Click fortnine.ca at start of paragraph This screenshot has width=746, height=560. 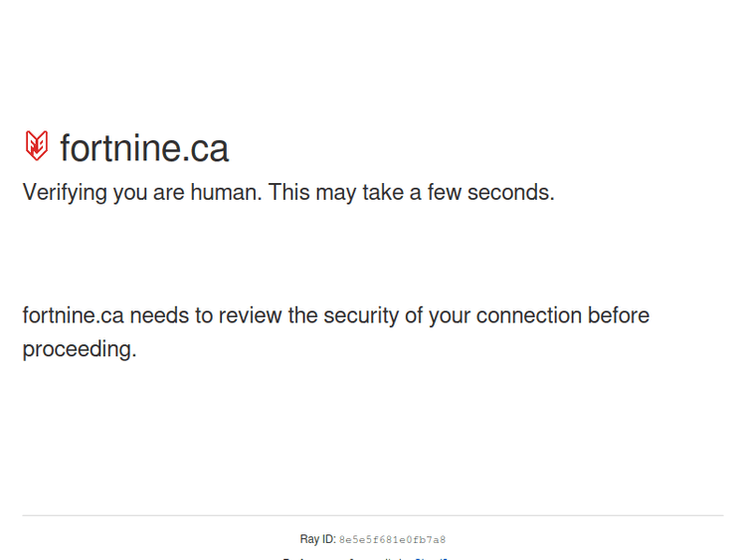[x=73, y=315]
